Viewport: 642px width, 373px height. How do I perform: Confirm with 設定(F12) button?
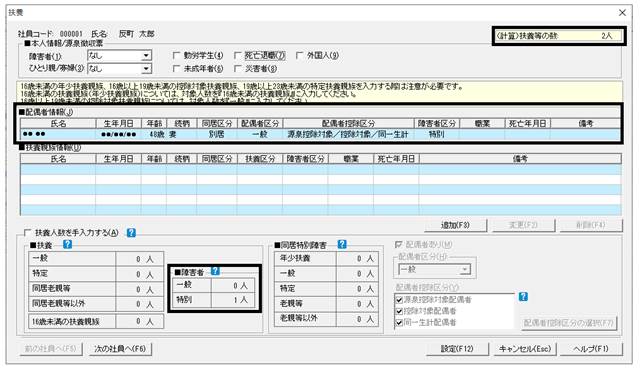(x=457, y=349)
